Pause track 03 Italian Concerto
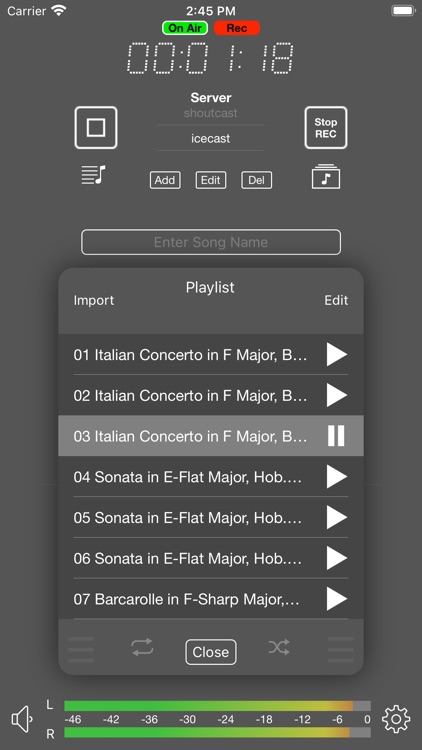 [336, 436]
